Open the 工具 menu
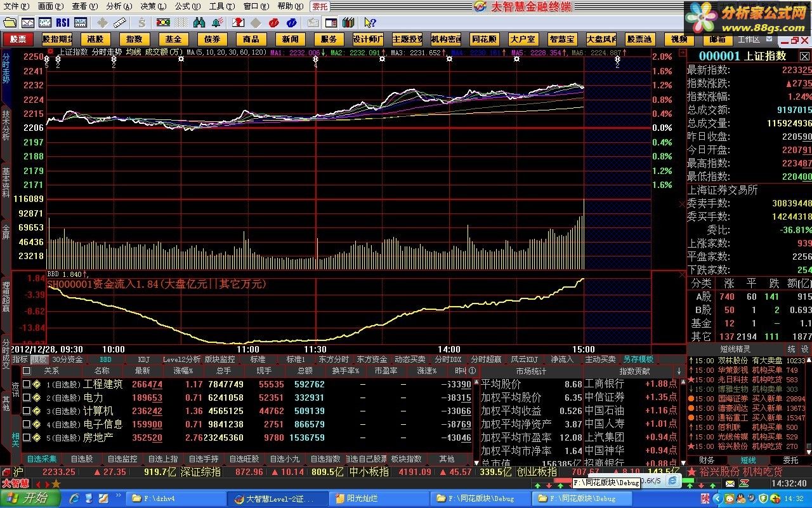Image resolution: width=812 pixels, height=508 pixels. (221, 6)
